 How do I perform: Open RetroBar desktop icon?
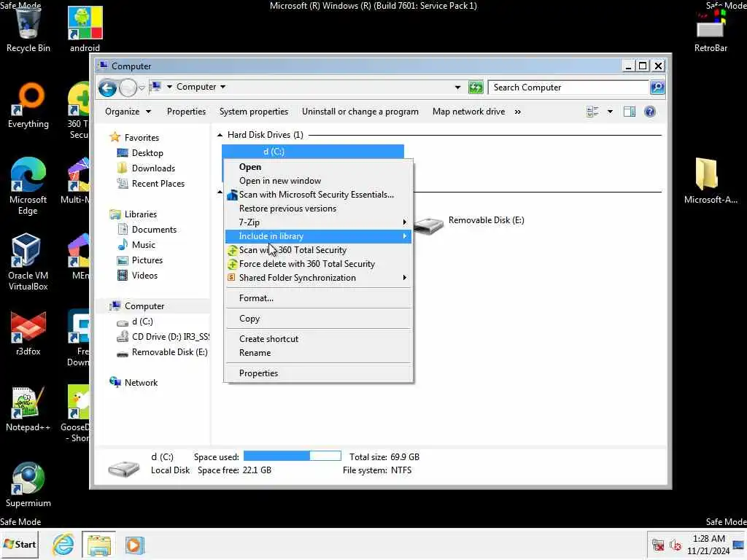(x=711, y=31)
